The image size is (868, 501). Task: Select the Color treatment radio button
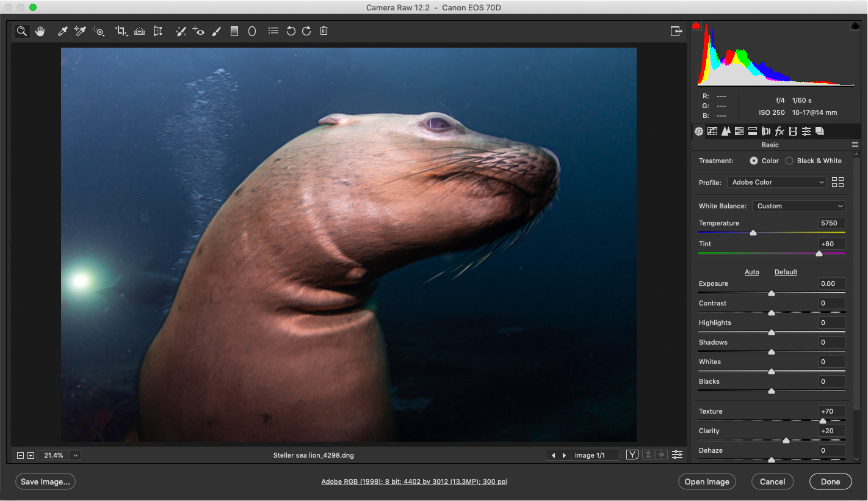pyautogui.click(x=754, y=161)
